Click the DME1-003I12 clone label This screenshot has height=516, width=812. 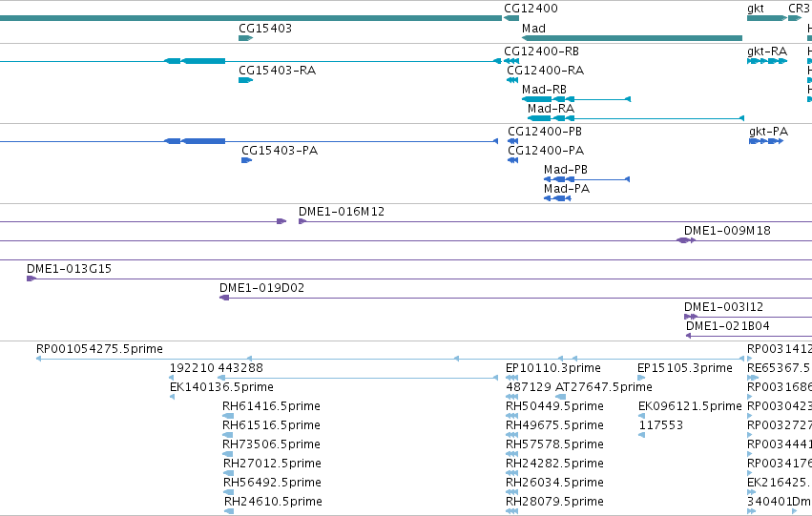click(x=723, y=307)
